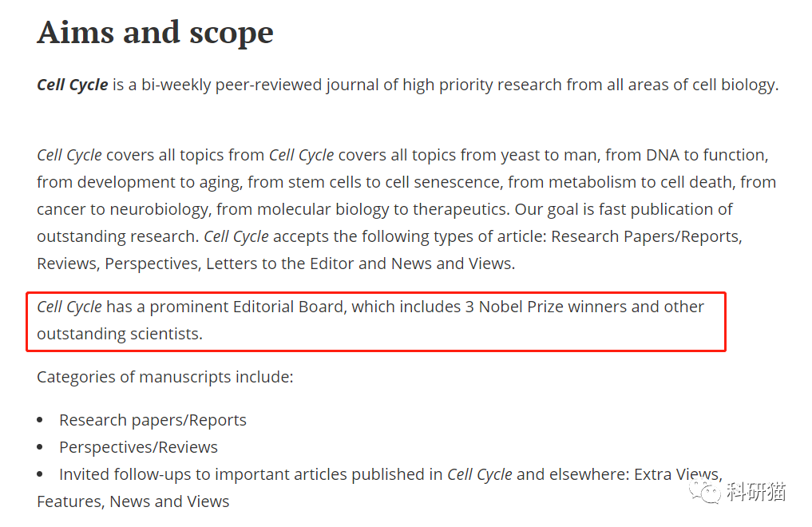Select the Research papers/Reports bullet item
Viewport: 812px width, 527px height.
click(152, 420)
